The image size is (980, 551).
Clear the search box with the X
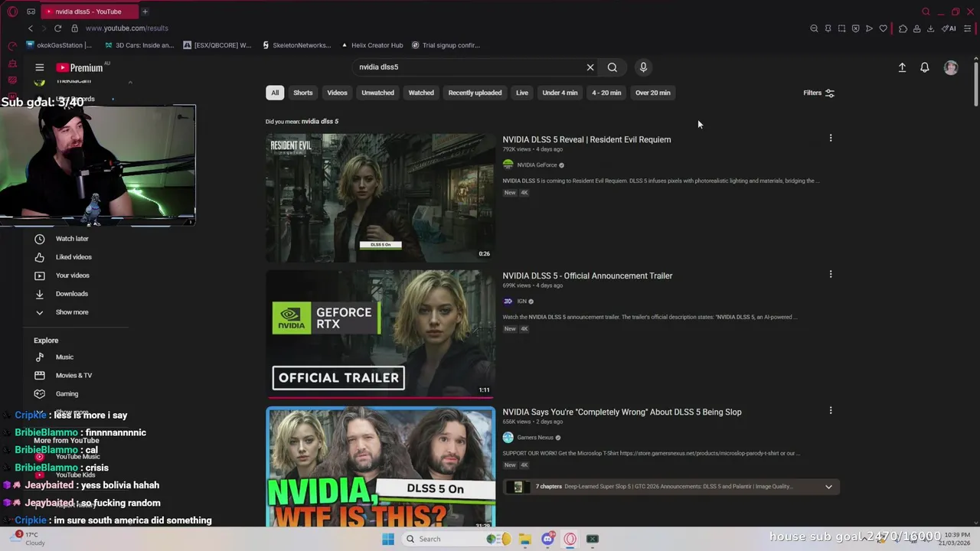[x=590, y=67]
